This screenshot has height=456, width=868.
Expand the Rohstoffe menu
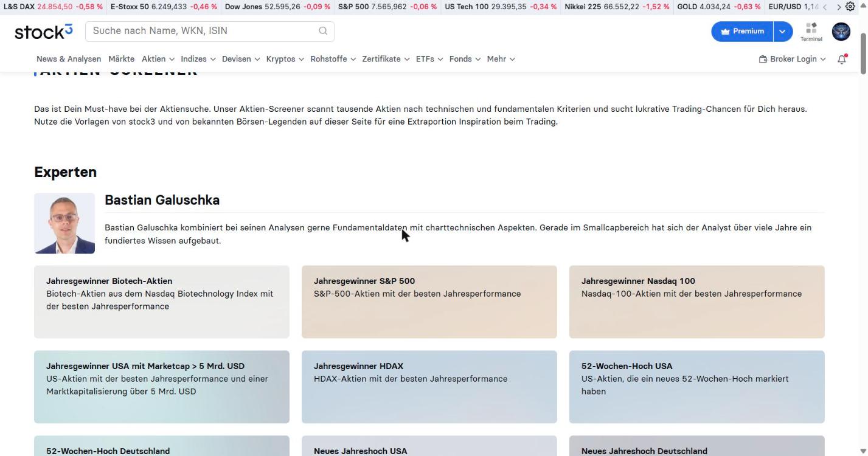pos(333,59)
